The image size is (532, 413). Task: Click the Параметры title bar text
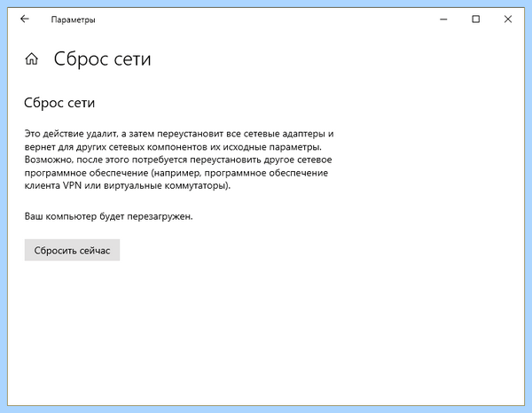point(73,19)
